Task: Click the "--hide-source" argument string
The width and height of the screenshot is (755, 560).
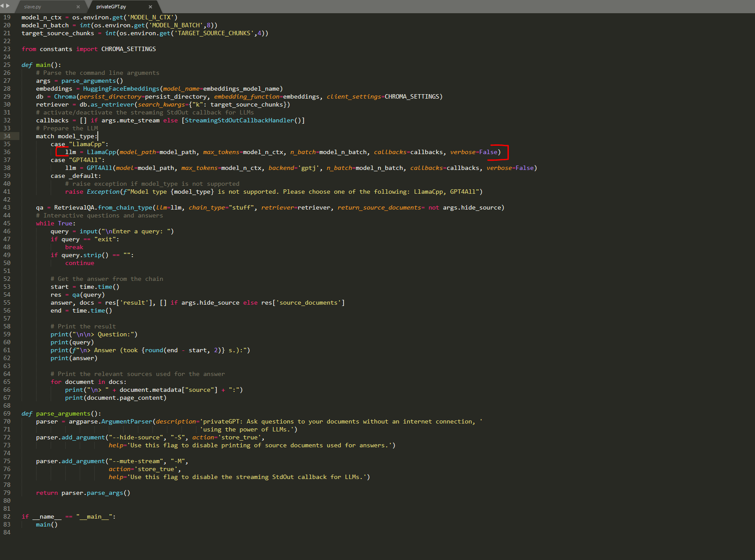Action: coord(136,438)
